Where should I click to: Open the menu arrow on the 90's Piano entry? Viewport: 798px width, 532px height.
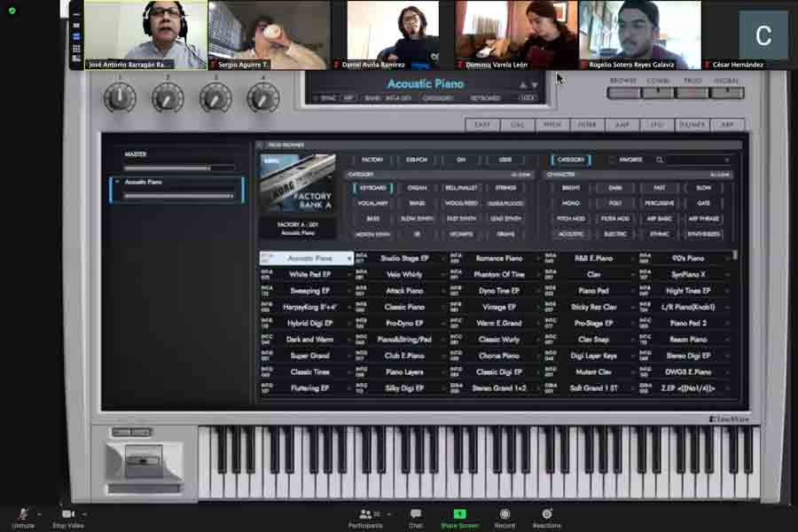pos(727,259)
